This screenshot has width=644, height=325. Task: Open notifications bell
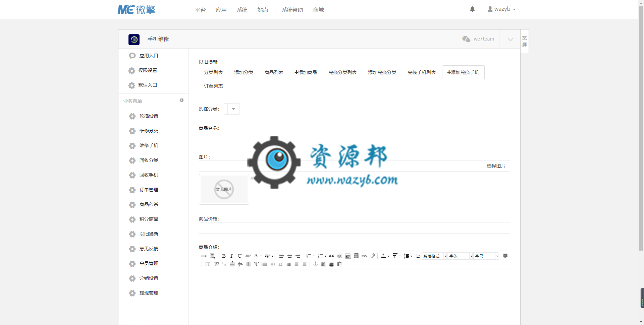(472, 9)
